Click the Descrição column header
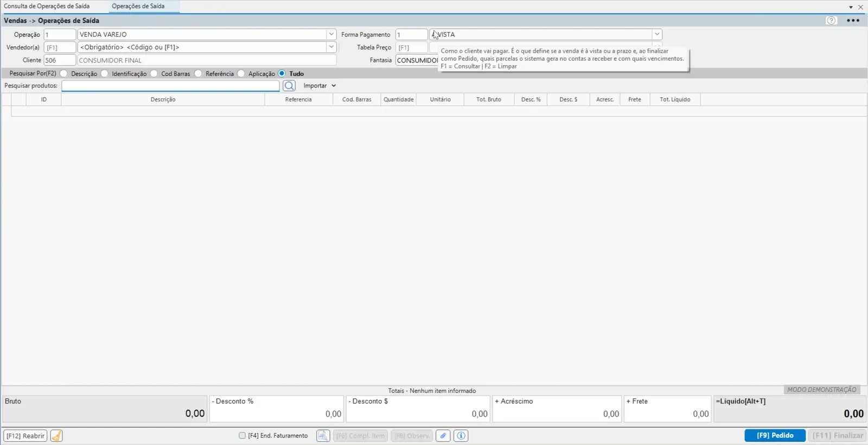 (x=163, y=99)
